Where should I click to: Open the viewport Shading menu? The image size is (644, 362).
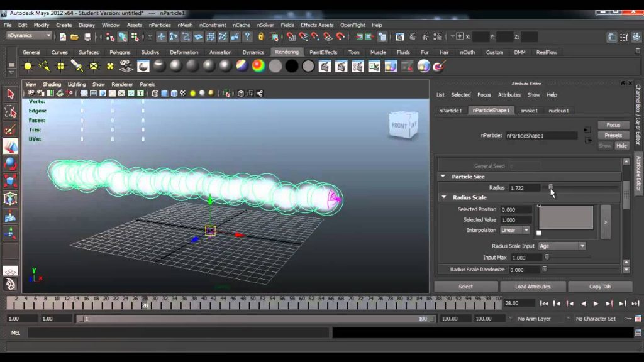(x=52, y=84)
